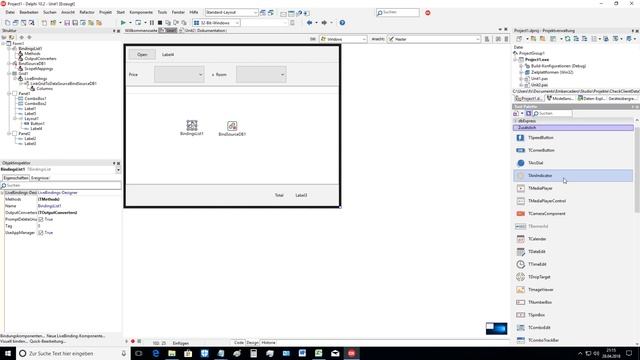This screenshot has width=640, height=360.
Task: Open the Bearbeiten menu
Action: pos(29,13)
